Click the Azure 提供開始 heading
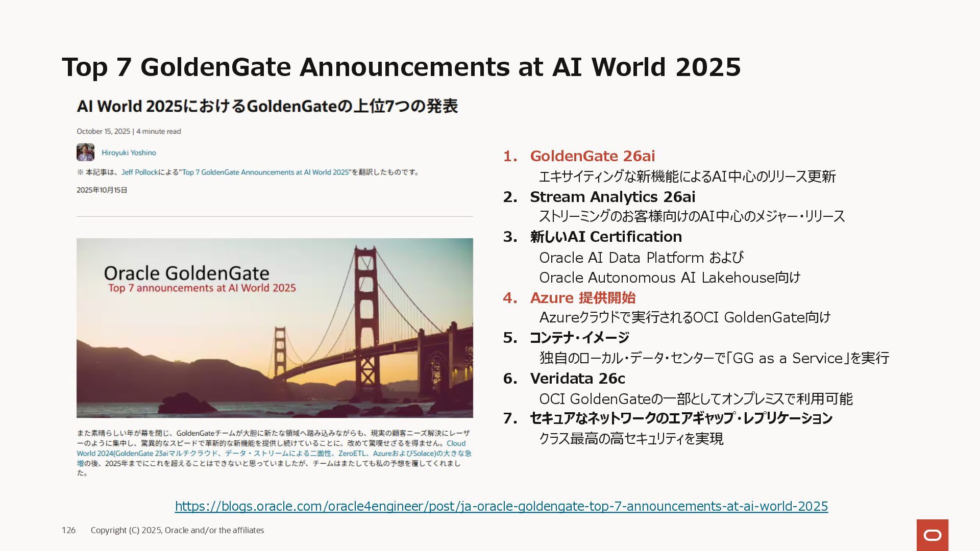 (582, 298)
